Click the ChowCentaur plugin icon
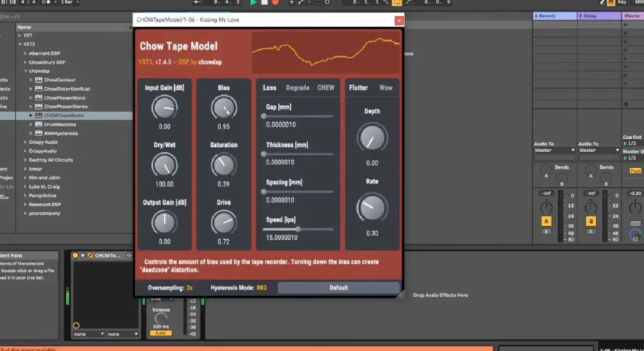 [39, 80]
